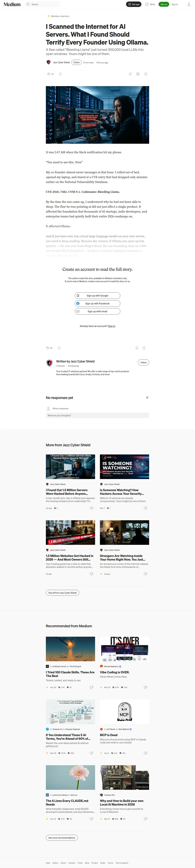The image size is (195, 868).
Task: Open the shield icon beside 'No responses yet'
Action: click(x=147, y=398)
